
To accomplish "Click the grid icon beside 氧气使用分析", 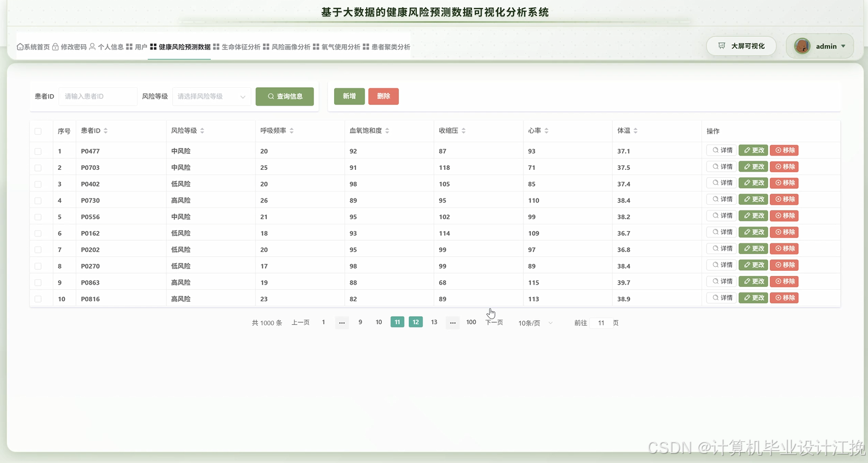I will tap(316, 47).
